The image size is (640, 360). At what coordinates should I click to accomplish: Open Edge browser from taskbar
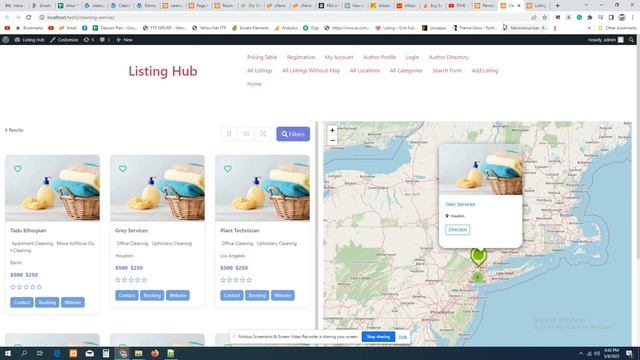click(57, 353)
